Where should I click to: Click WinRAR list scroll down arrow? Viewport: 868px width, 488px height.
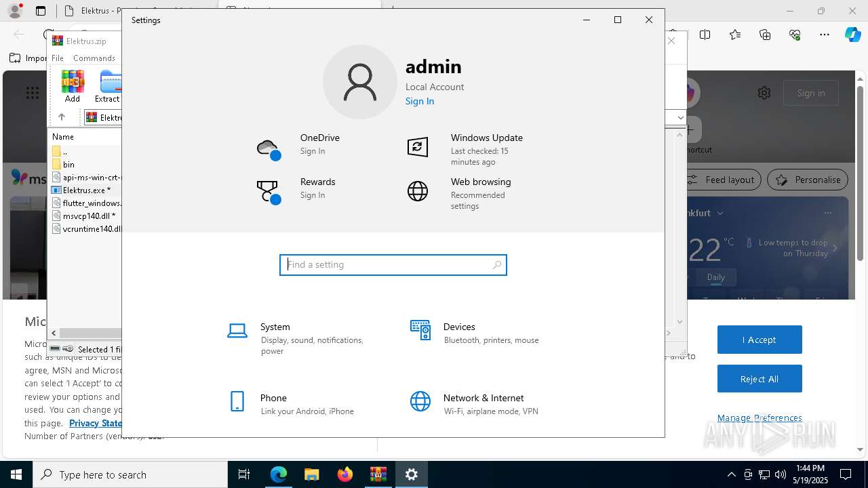click(680, 322)
